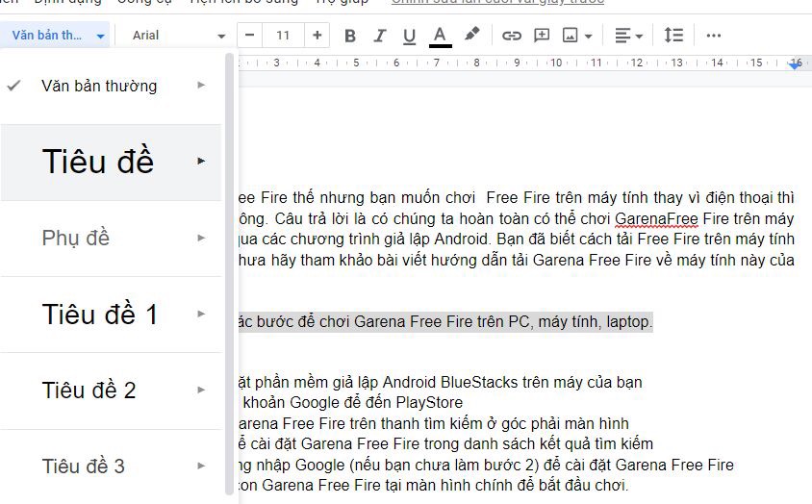Expand submenu arrow for 'Tiêu đề'
Screen dimensions: 812x504
point(201,161)
